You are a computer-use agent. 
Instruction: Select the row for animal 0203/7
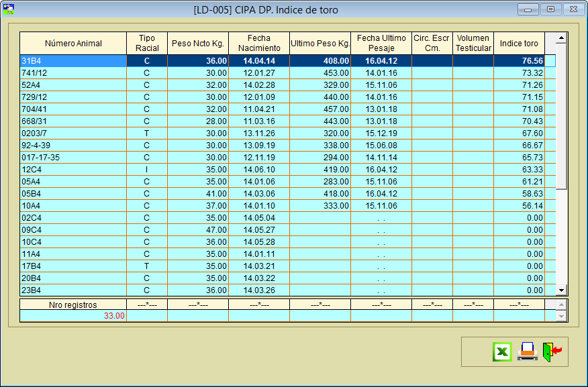[73, 133]
